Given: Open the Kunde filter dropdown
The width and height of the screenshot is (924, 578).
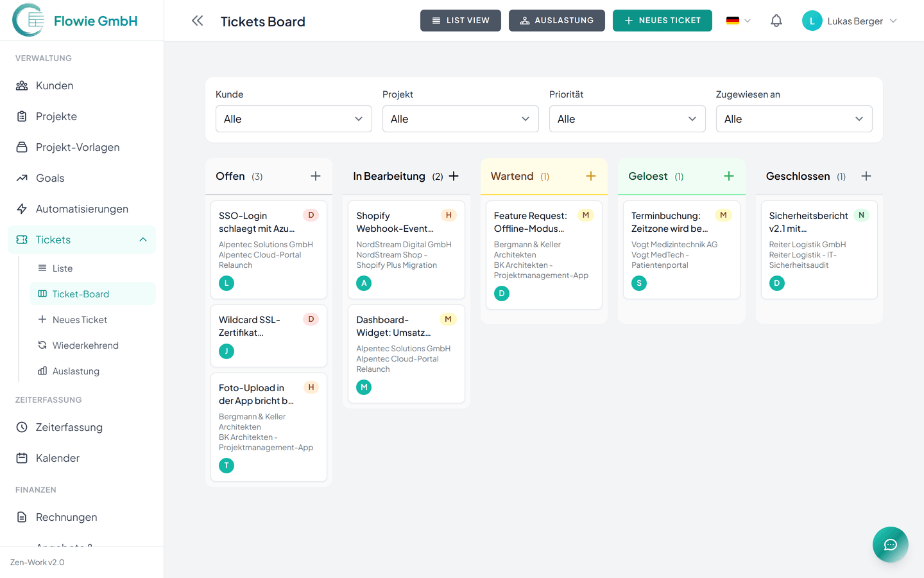Looking at the screenshot, I should 293,119.
